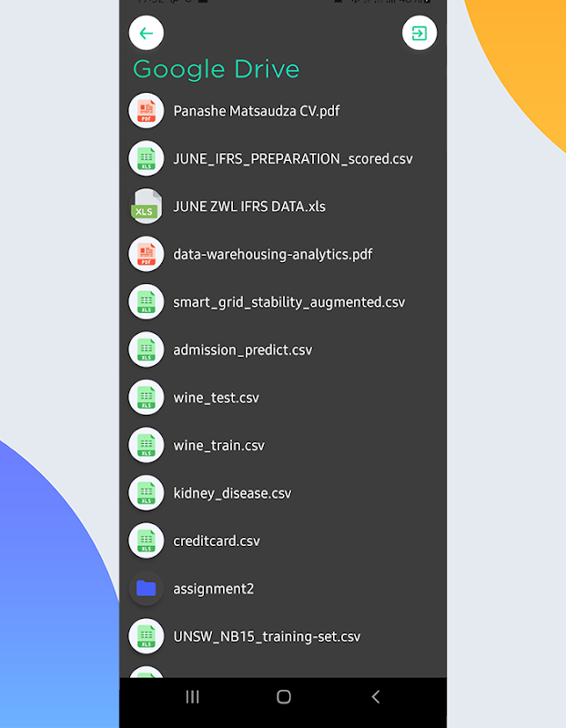Tap PDF icon for data-warehousing-analytics
The image size is (566, 728).
(x=147, y=254)
